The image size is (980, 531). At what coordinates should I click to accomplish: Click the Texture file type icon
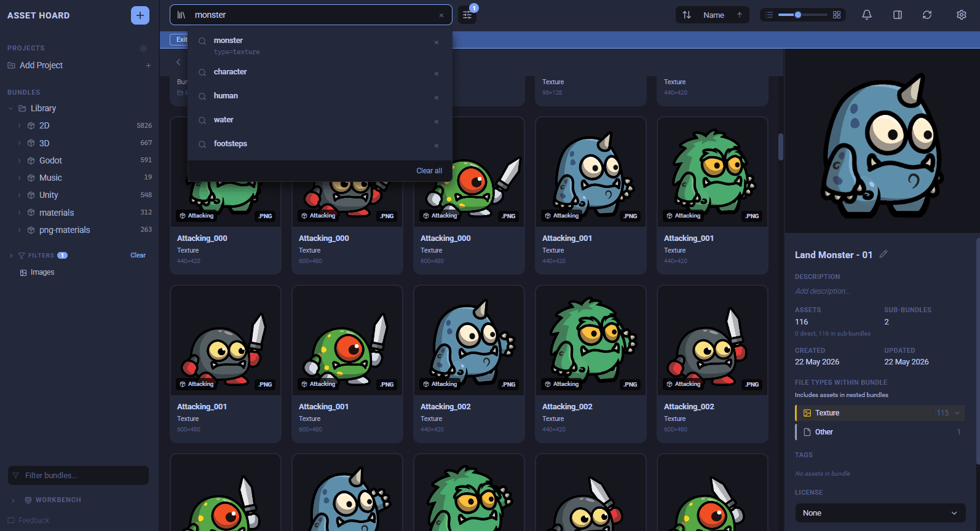tap(807, 413)
